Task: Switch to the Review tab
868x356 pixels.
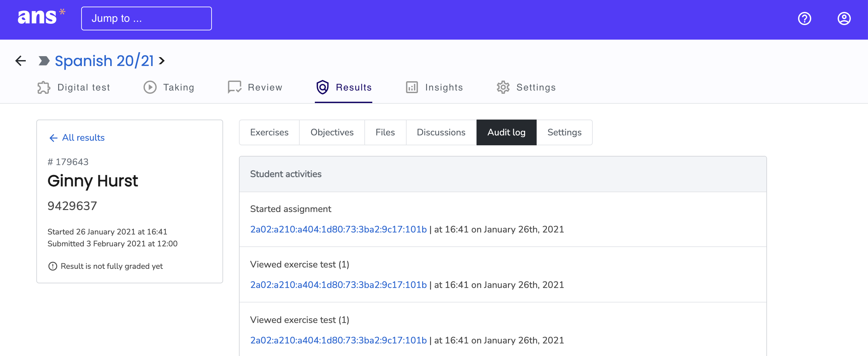Action: pyautogui.click(x=255, y=87)
